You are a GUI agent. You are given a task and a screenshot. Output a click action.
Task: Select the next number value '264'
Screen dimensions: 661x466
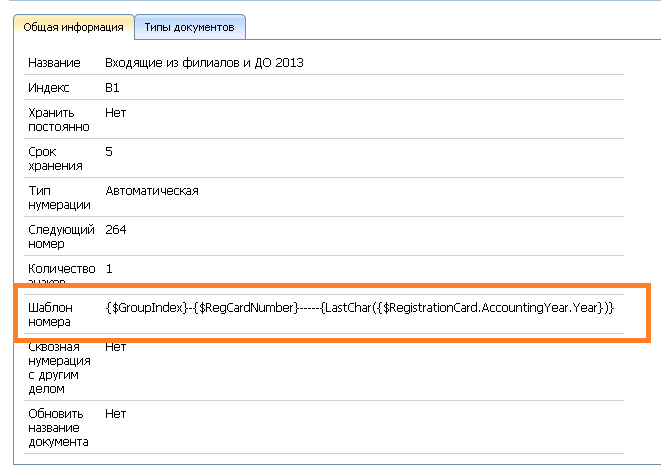(115, 230)
